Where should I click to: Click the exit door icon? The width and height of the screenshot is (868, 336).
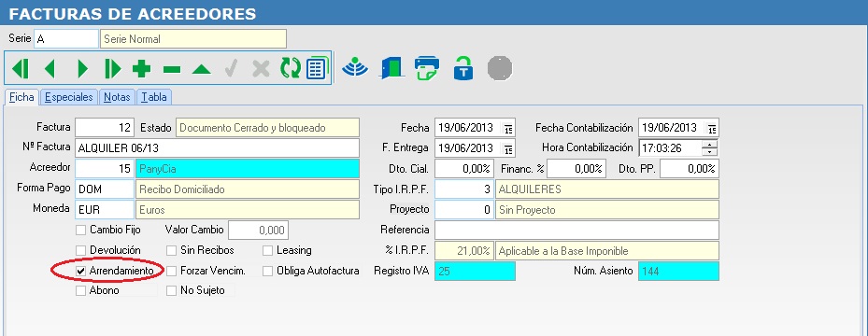click(391, 67)
